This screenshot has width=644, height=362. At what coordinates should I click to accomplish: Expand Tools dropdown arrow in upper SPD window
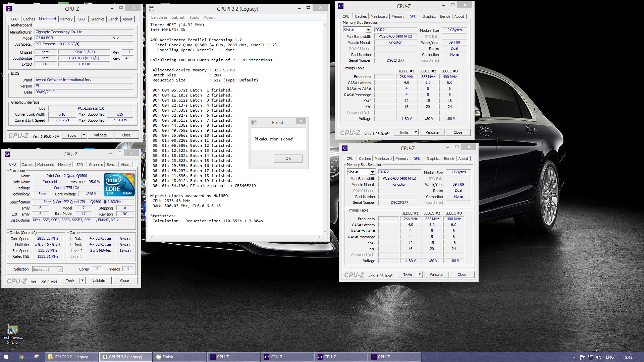(416, 132)
